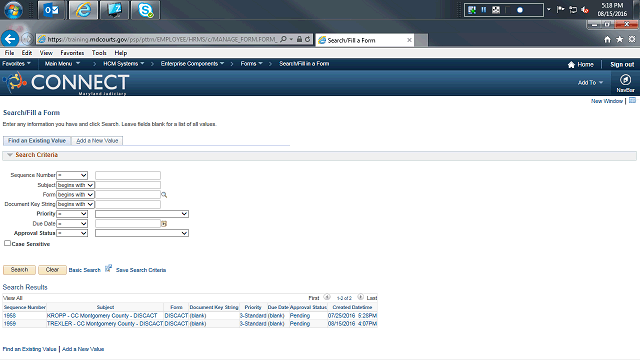Open the Edit menu

click(x=27, y=53)
